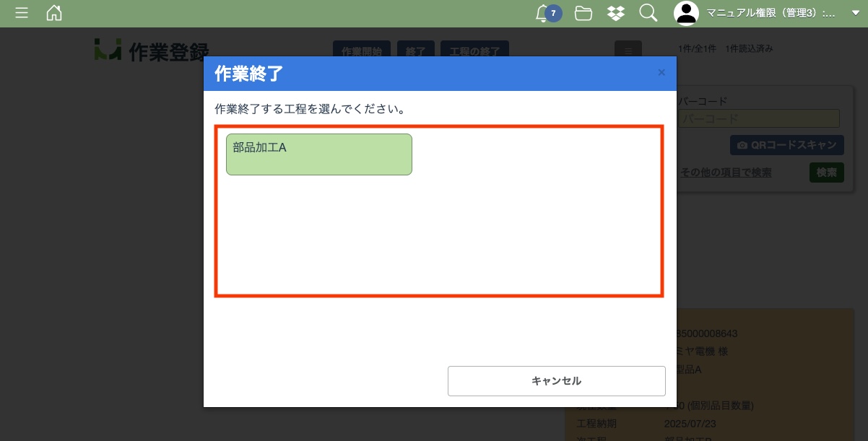The height and width of the screenshot is (441, 868).
Task: Close the 作業終了 dialog with the ×
Action: [x=661, y=73]
